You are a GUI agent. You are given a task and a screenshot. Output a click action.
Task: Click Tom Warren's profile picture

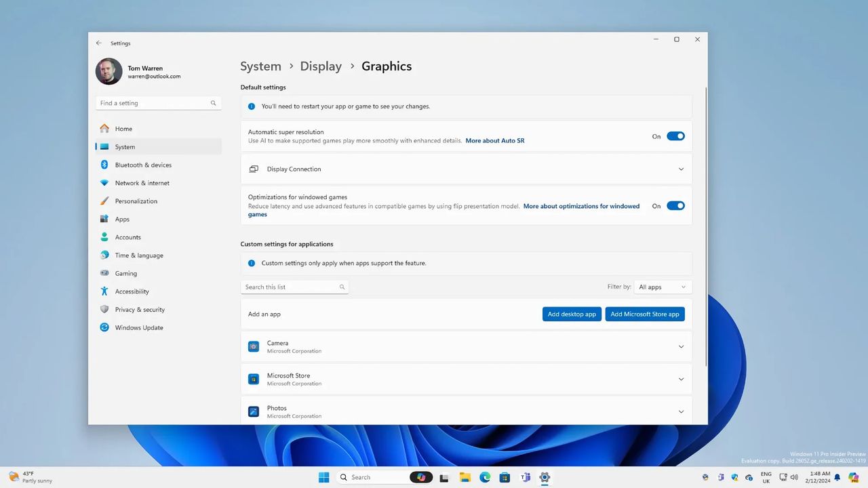click(108, 71)
